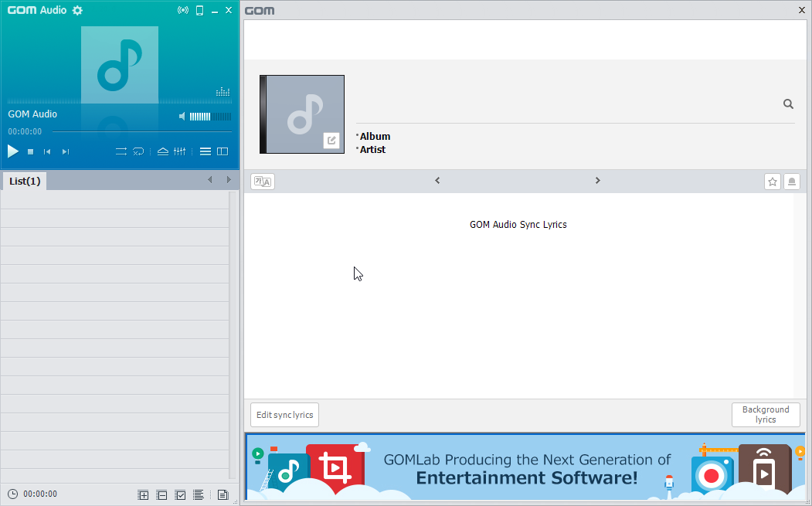
Task: Remove items from playlist (minus list icon)
Action: point(161,495)
